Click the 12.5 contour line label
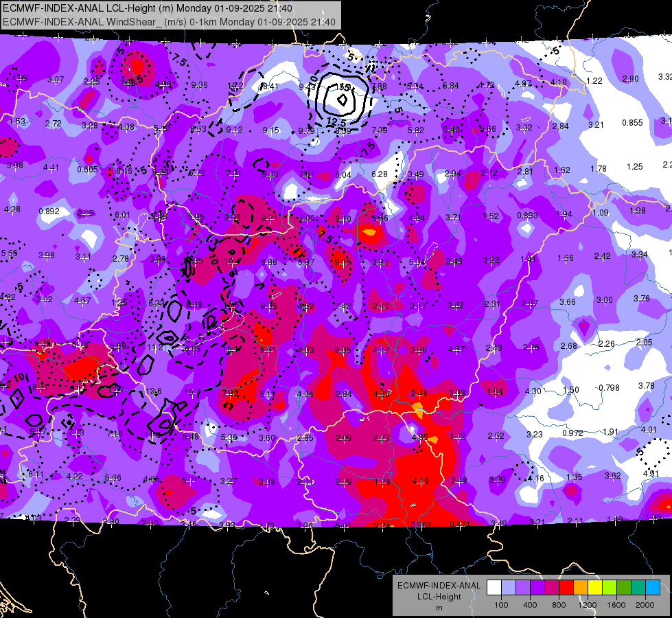This screenshot has width=672, height=618. point(336,123)
